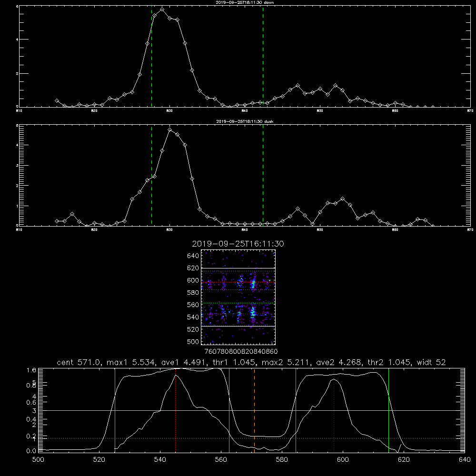
Task: Click the large timestamp title above the heatmap
Action: (x=238, y=244)
